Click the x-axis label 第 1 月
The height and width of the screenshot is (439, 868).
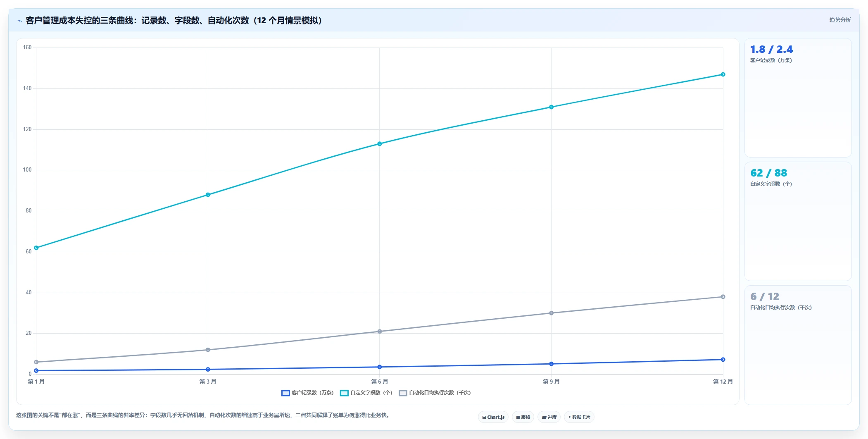click(x=36, y=382)
